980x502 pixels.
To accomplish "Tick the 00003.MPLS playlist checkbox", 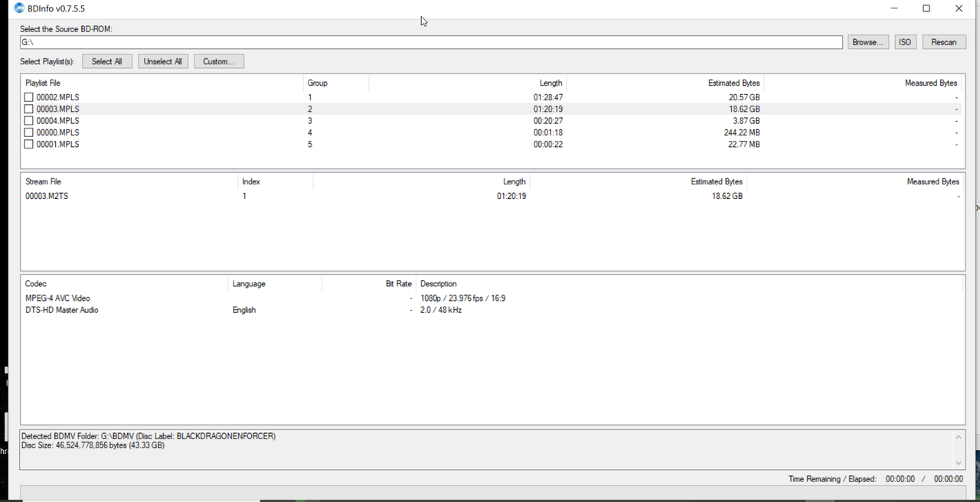I will tap(28, 109).
